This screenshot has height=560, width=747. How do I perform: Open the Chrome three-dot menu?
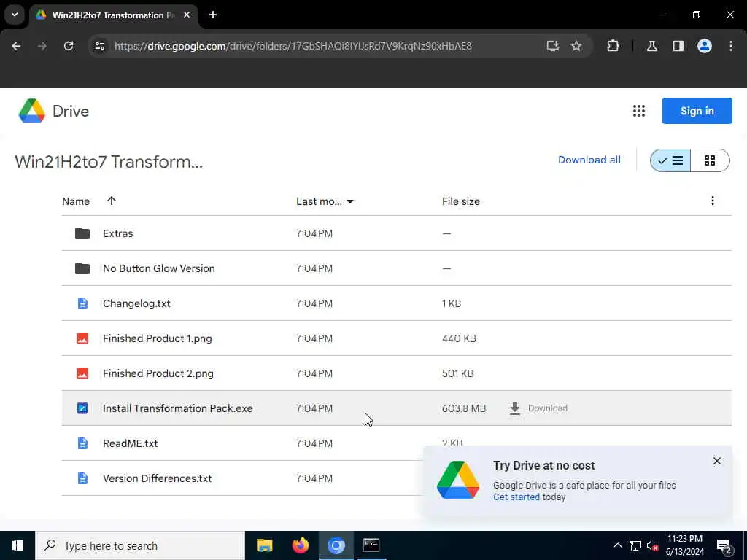(x=730, y=46)
